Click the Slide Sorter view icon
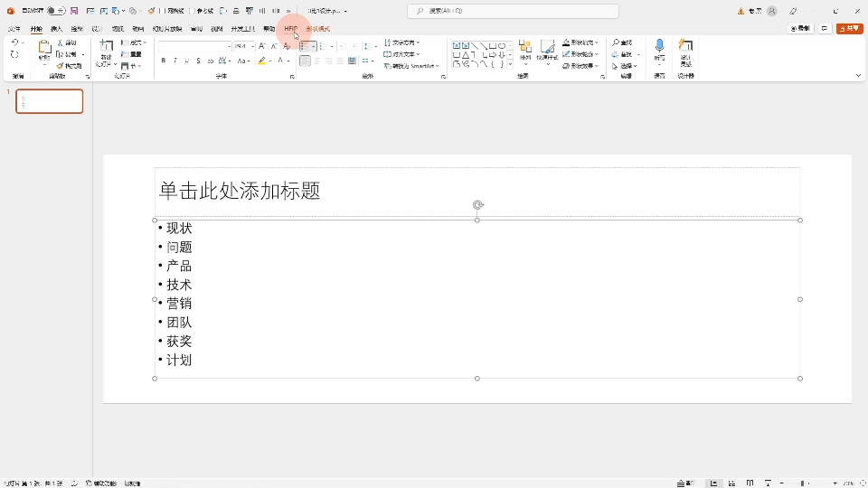Image resolution: width=868 pixels, height=488 pixels. pos(731,483)
